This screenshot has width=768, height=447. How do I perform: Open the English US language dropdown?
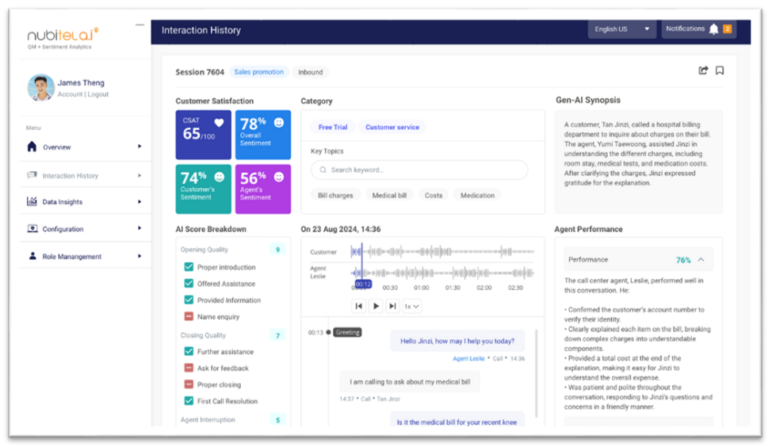[x=622, y=29]
